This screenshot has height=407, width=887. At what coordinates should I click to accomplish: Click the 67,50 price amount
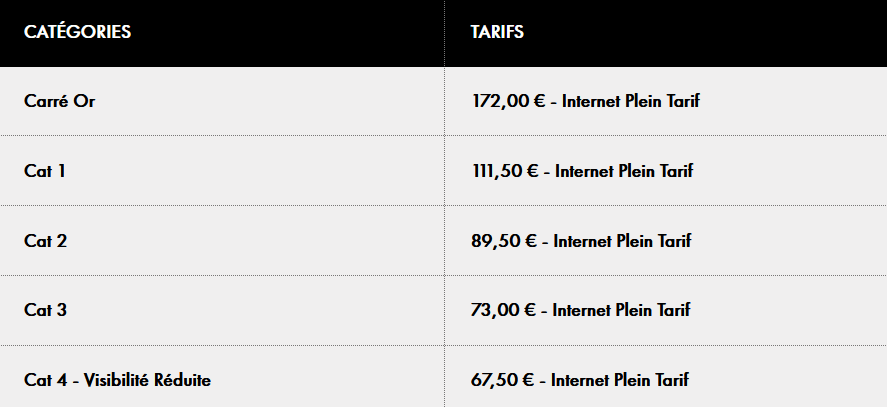(493, 380)
